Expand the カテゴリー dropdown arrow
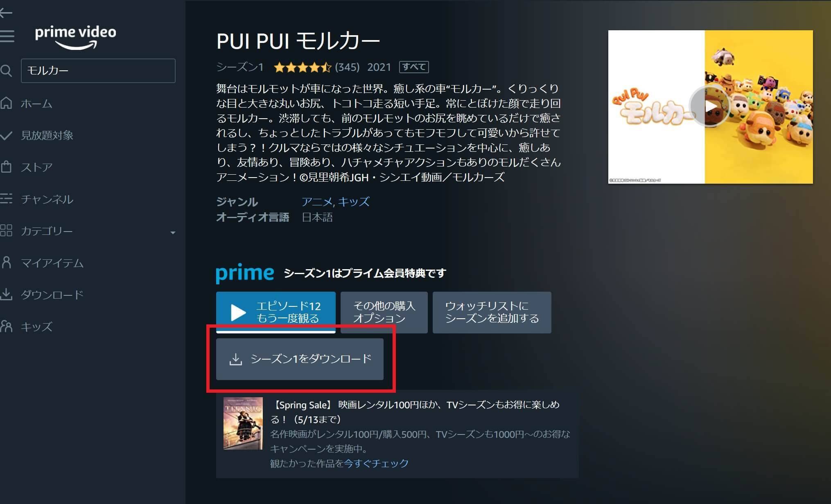Image resolution: width=831 pixels, height=504 pixels. click(173, 232)
